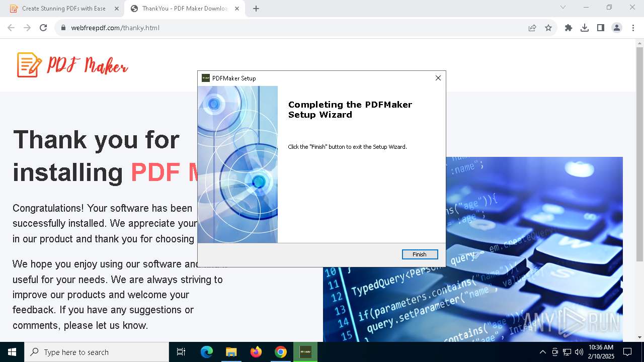Viewport: 644px width, 362px height.
Task: Open Chrome from taskbar
Action: coord(281,352)
